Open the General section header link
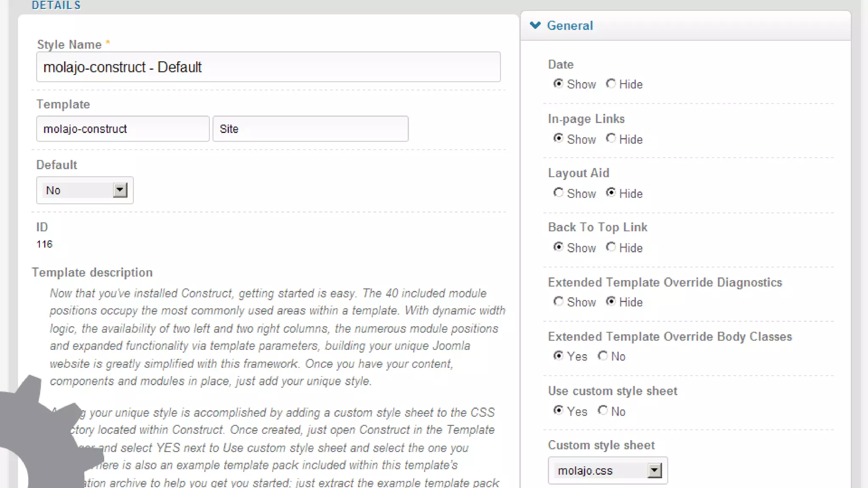Screen dimensions: 868x488 point(570,25)
